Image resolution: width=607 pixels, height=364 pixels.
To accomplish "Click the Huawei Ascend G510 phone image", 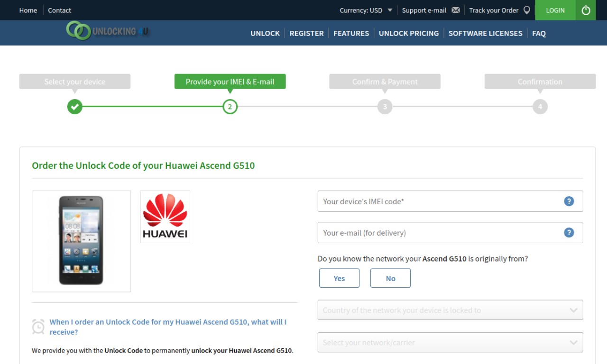I will click(81, 241).
